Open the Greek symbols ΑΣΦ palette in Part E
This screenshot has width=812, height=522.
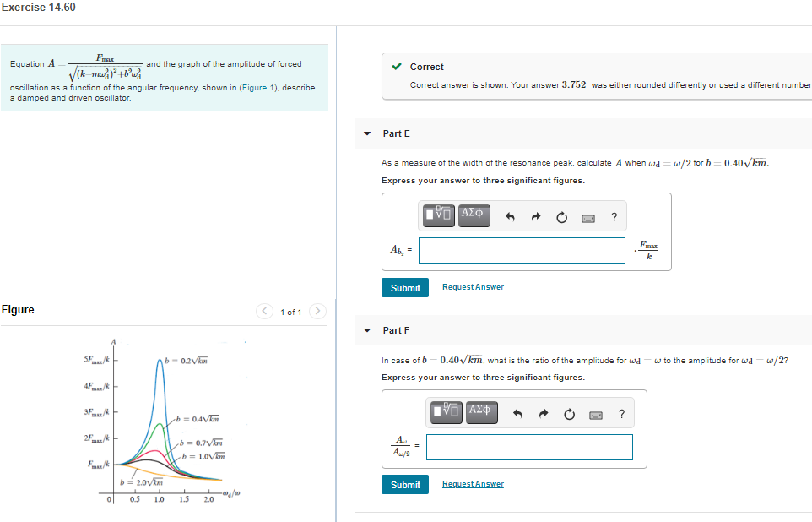(473, 215)
